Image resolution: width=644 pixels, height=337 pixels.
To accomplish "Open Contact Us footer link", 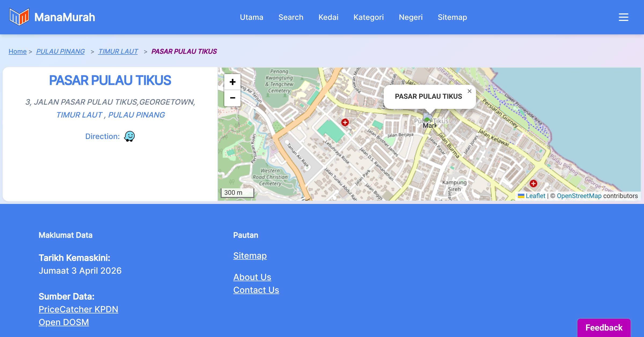I will pos(256,290).
